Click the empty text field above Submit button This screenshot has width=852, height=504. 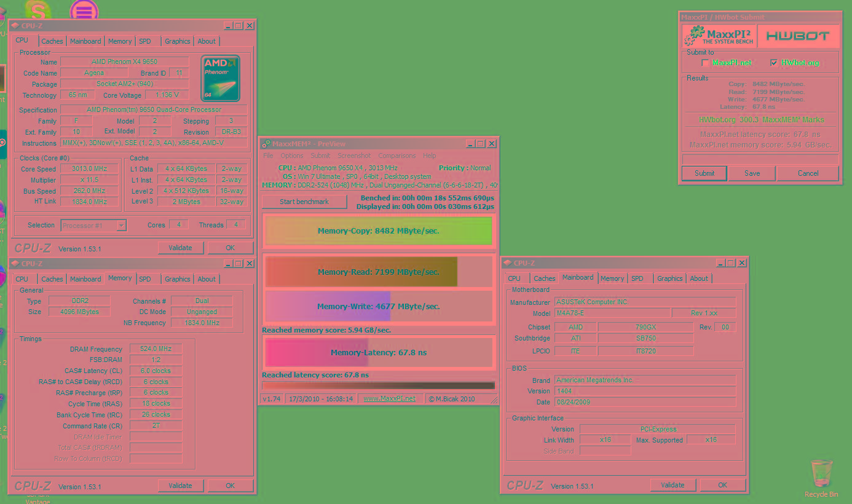coord(760,159)
